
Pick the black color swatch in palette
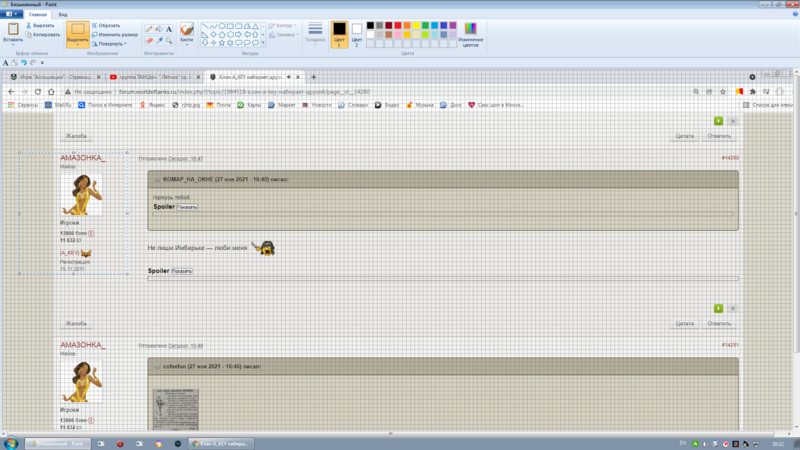pos(370,26)
